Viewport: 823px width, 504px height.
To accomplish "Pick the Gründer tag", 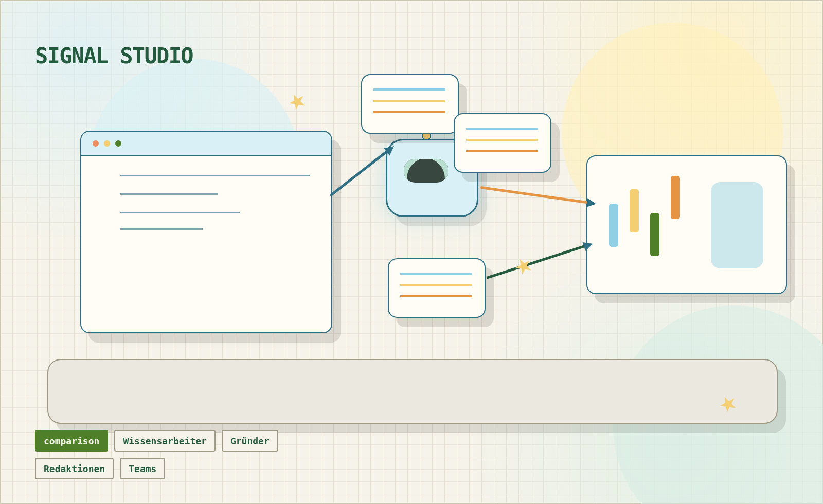I will (x=250, y=441).
